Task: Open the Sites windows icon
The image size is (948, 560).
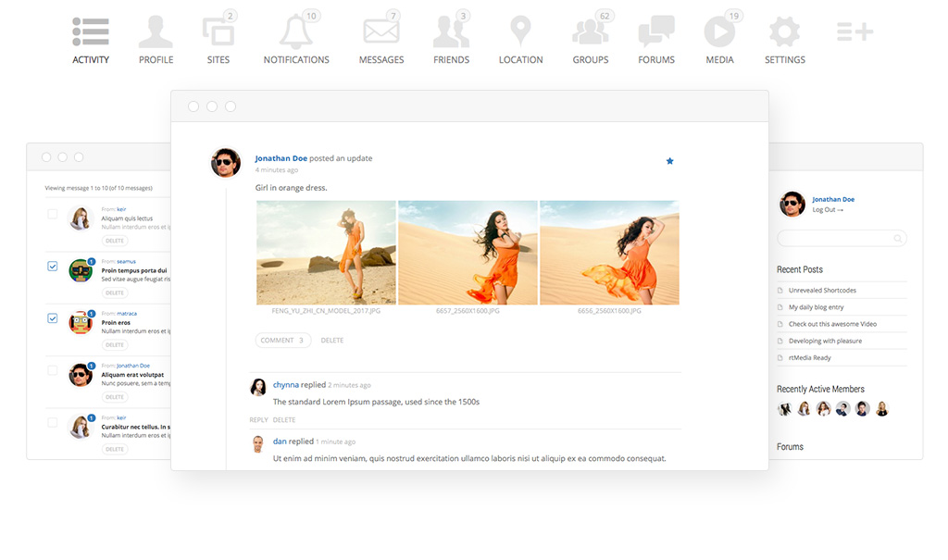Action: coord(218,32)
